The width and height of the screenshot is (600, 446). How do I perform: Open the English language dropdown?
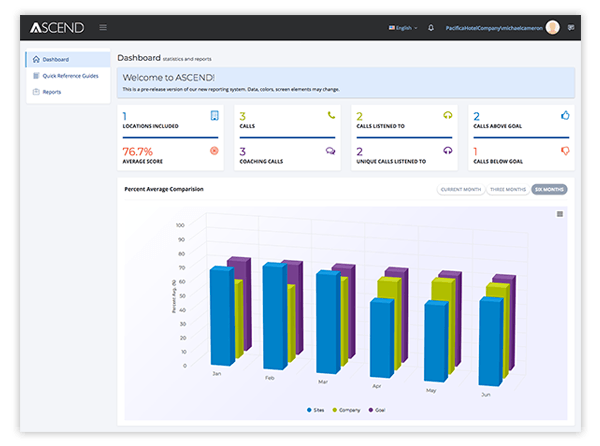[403, 28]
